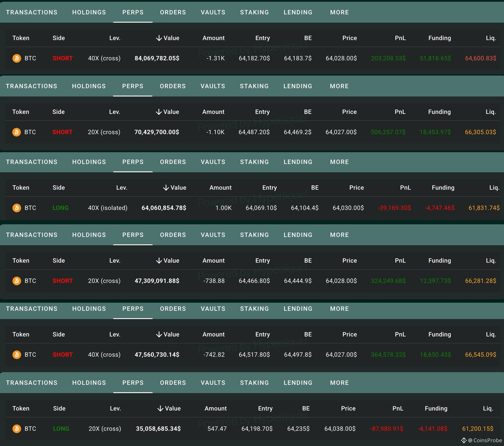Click the 66,305.03$ liquidation price
This screenshot has height=446, width=504.
coord(480,132)
